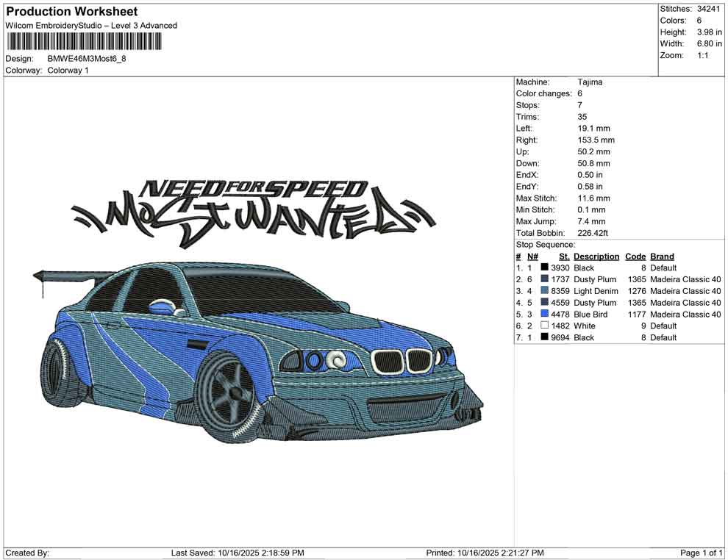Click the St. column header
Image resolution: width=728 pixels, height=560 pixels.
[x=564, y=256]
